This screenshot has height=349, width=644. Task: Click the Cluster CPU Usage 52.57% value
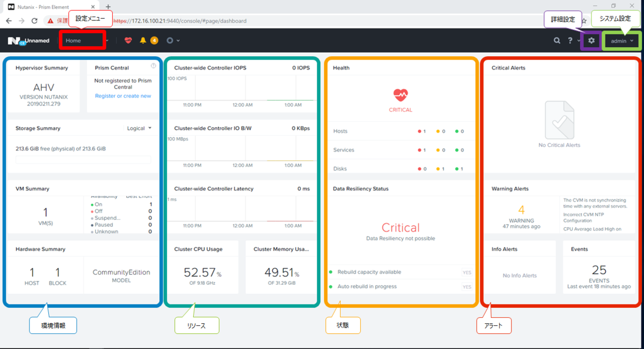point(202,272)
